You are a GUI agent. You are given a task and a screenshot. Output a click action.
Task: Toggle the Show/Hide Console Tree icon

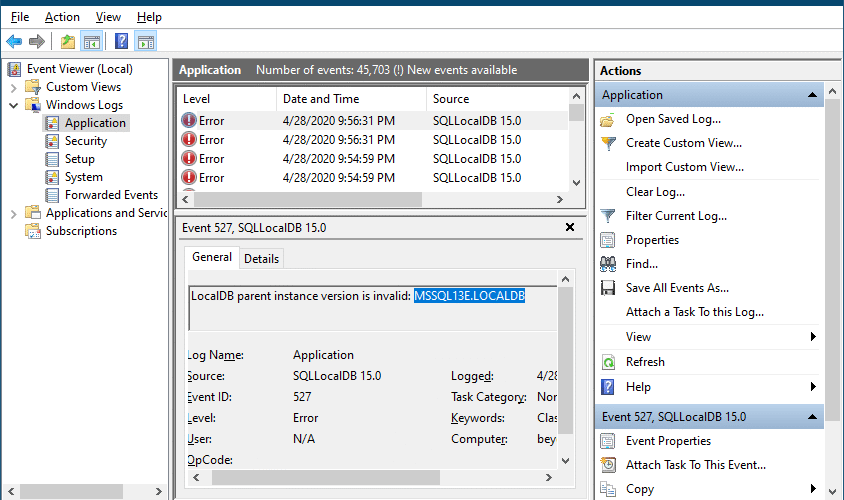92,41
